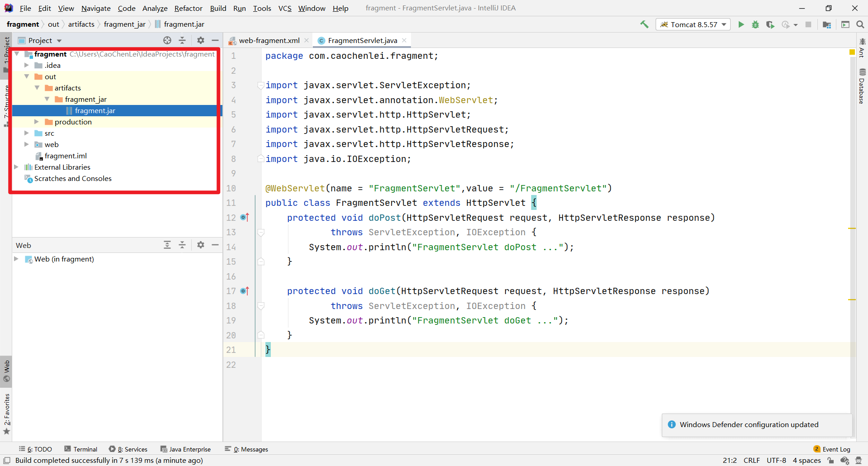Expand all in Web panel

tap(167, 245)
